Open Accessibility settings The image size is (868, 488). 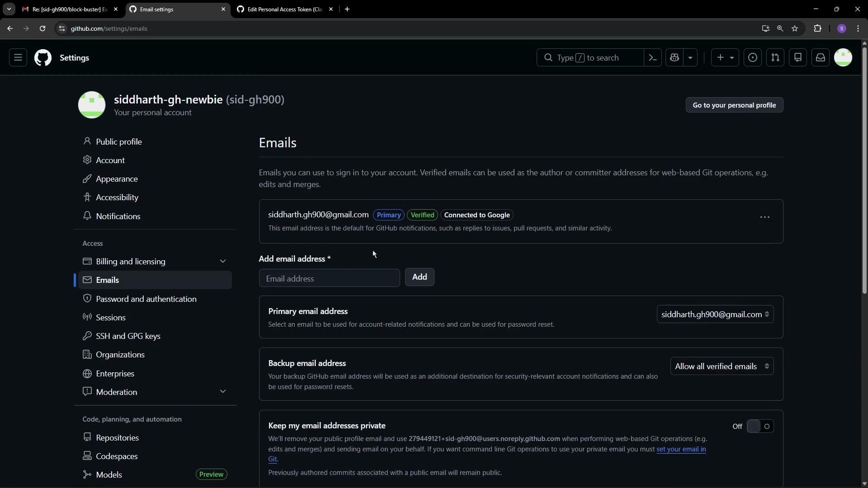(155, 197)
